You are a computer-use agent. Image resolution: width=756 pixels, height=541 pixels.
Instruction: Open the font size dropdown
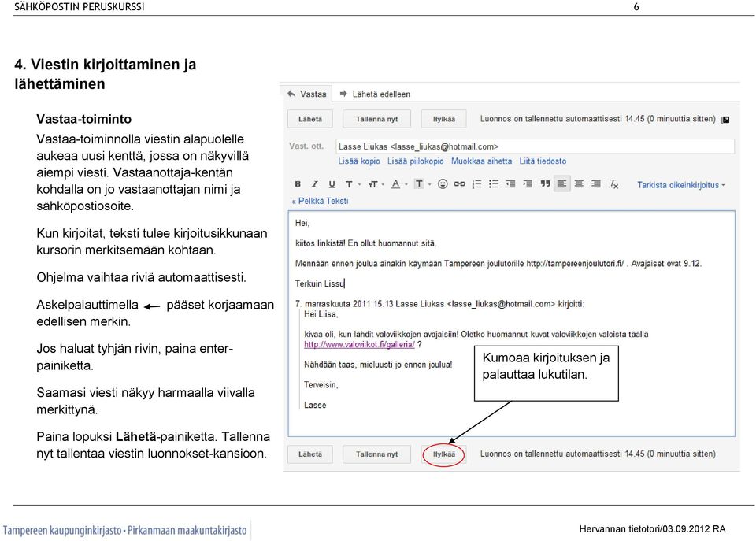pos(376,184)
